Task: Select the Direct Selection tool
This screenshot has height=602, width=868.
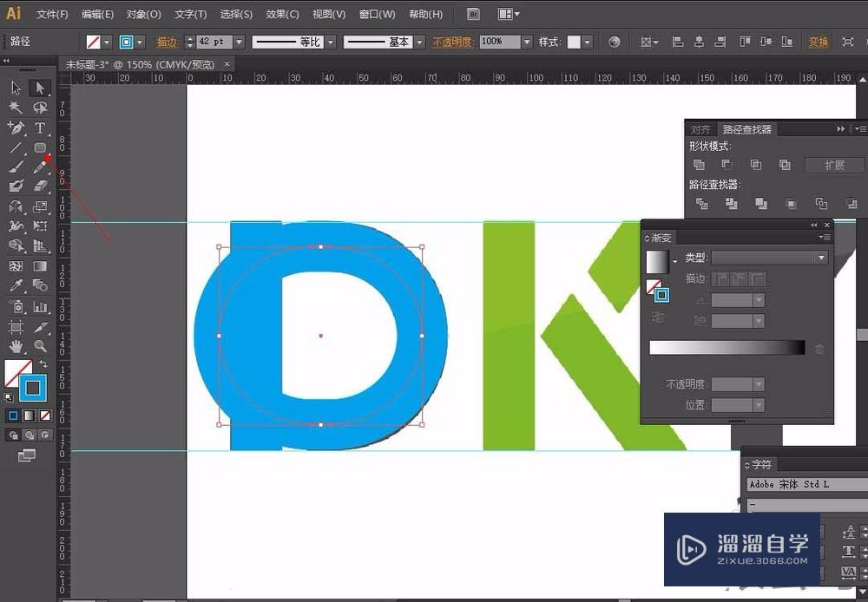Action: click(40, 88)
